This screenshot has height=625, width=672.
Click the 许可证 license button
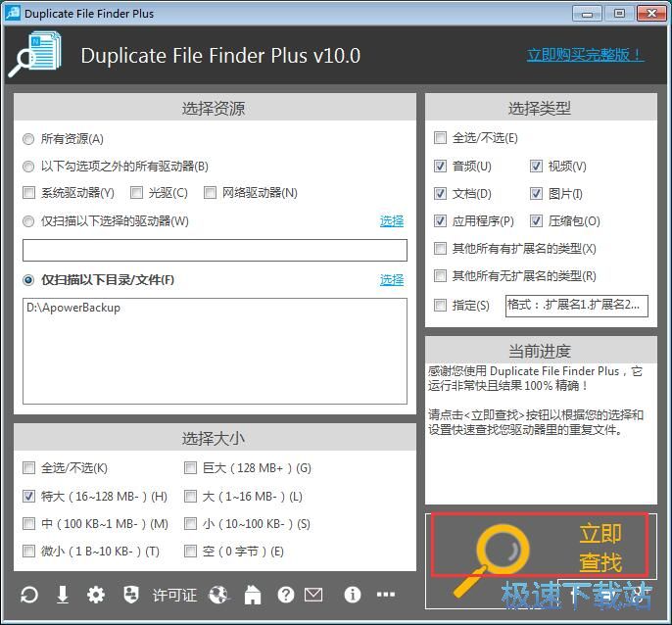click(174, 595)
